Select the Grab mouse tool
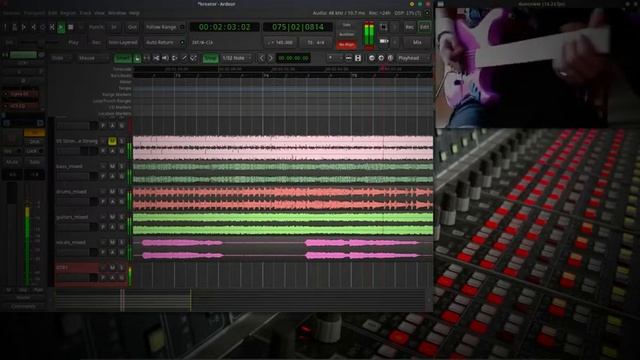This screenshot has height=360, width=640. [137, 58]
